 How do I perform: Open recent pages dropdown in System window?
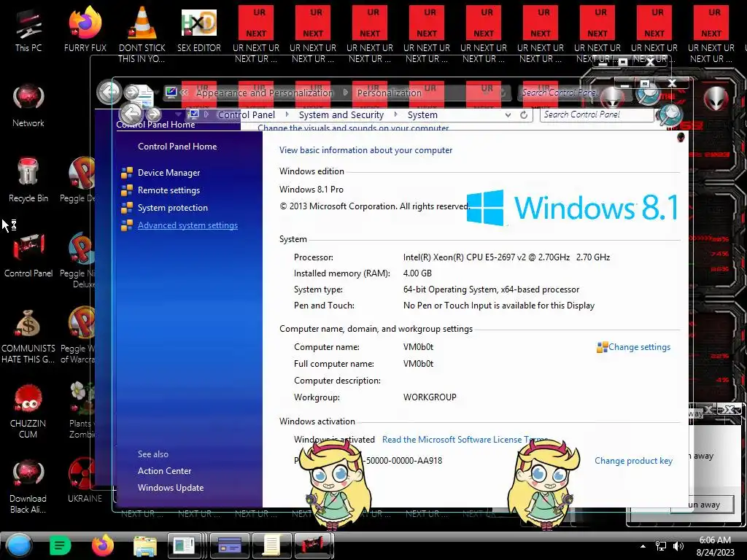pyautogui.click(x=178, y=114)
